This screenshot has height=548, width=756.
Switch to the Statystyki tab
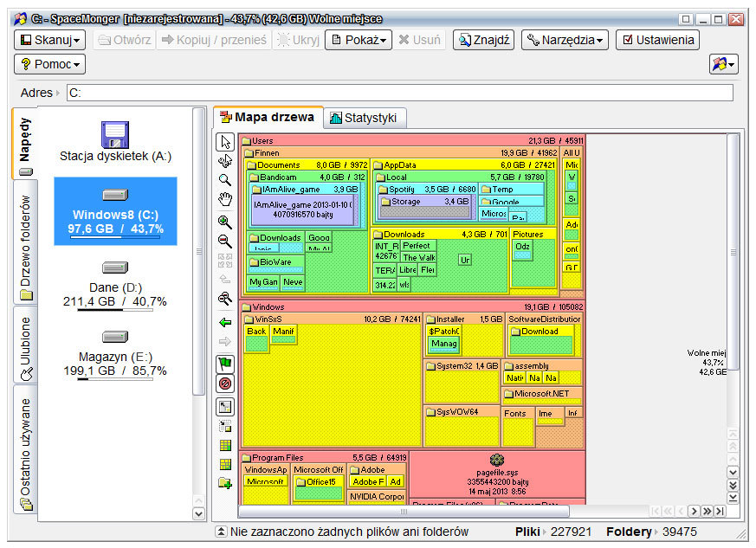pyautogui.click(x=365, y=118)
